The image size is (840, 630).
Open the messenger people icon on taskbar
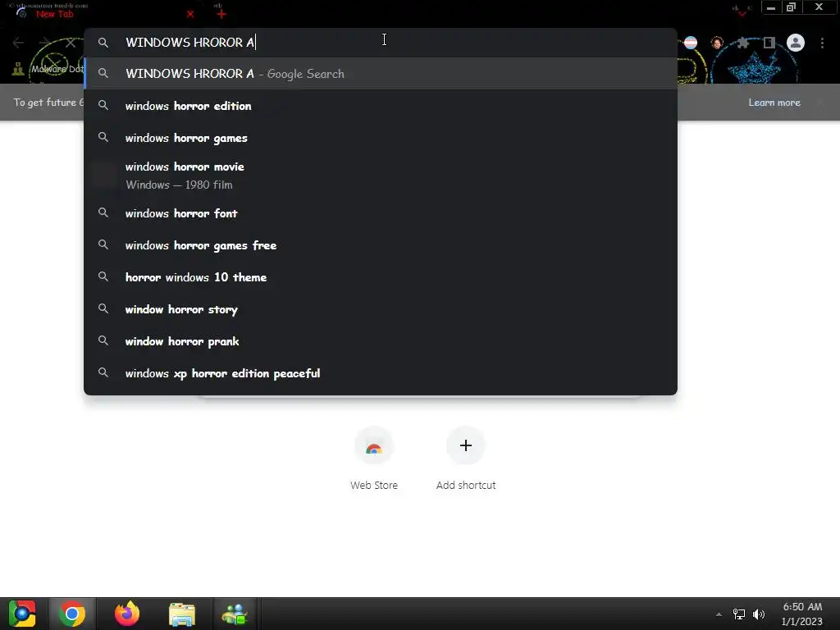[x=234, y=614]
